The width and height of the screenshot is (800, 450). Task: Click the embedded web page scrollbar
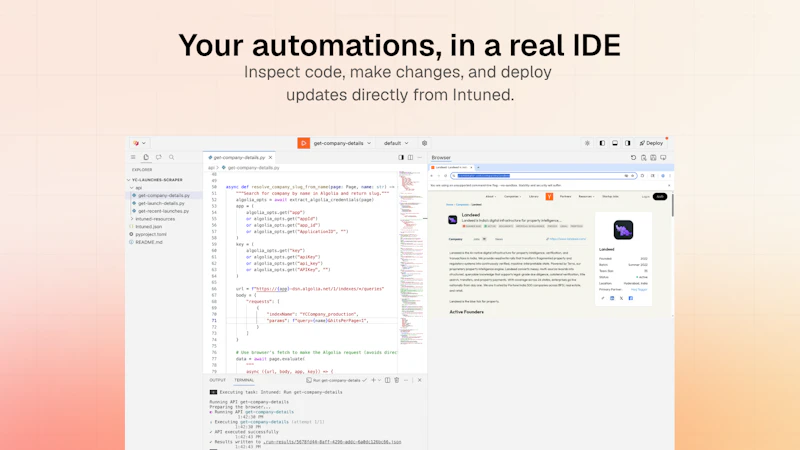tap(672, 204)
